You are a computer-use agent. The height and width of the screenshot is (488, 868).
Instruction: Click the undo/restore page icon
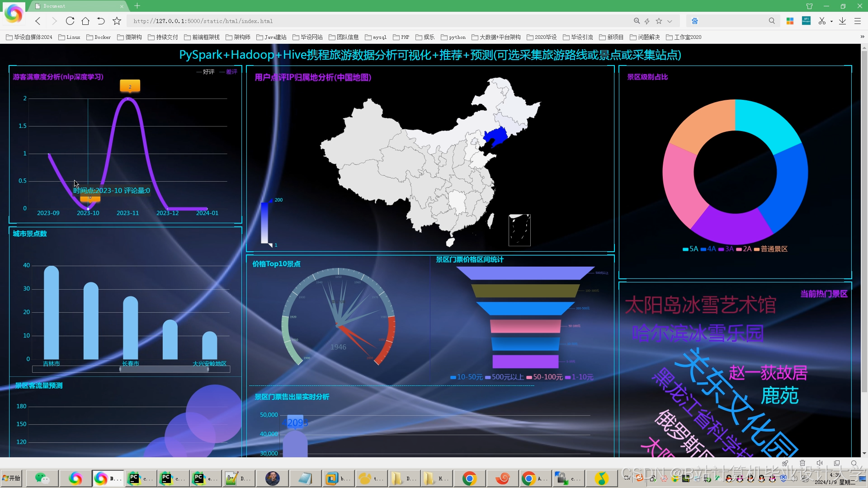[101, 21]
